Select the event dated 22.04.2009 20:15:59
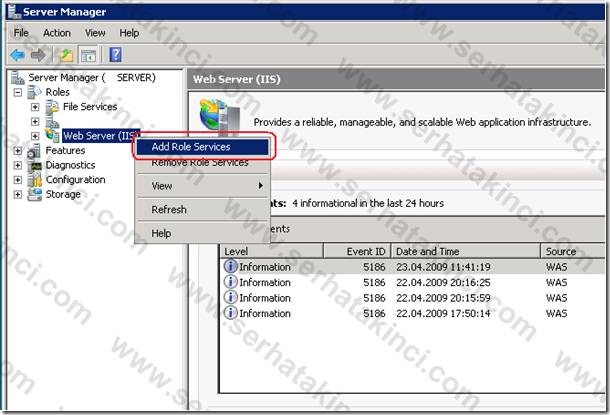The height and width of the screenshot is (415, 610). 412,298
